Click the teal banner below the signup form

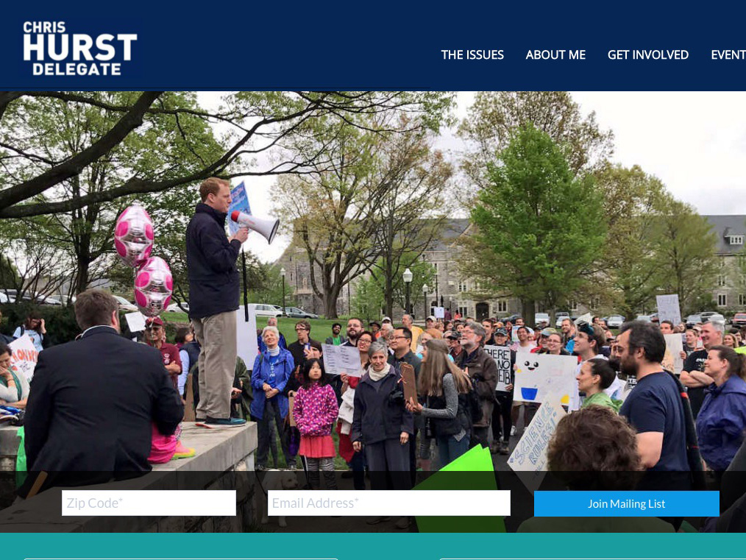click(373, 546)
